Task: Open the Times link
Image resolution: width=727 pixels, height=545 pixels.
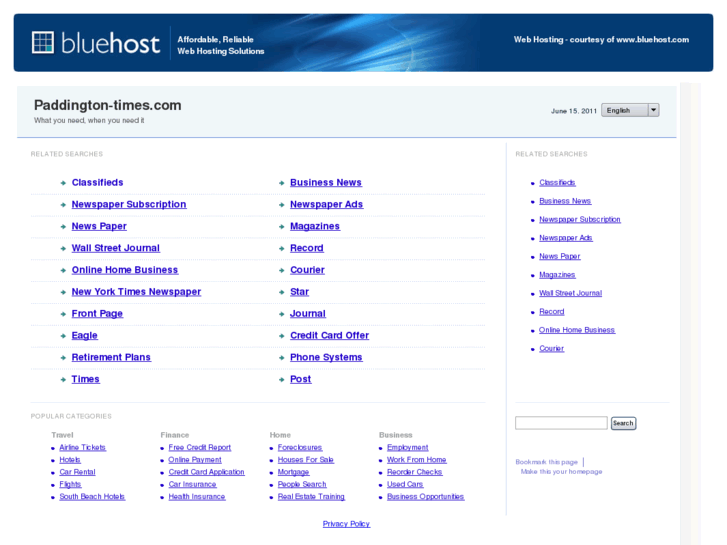Action: click(85, 379)
